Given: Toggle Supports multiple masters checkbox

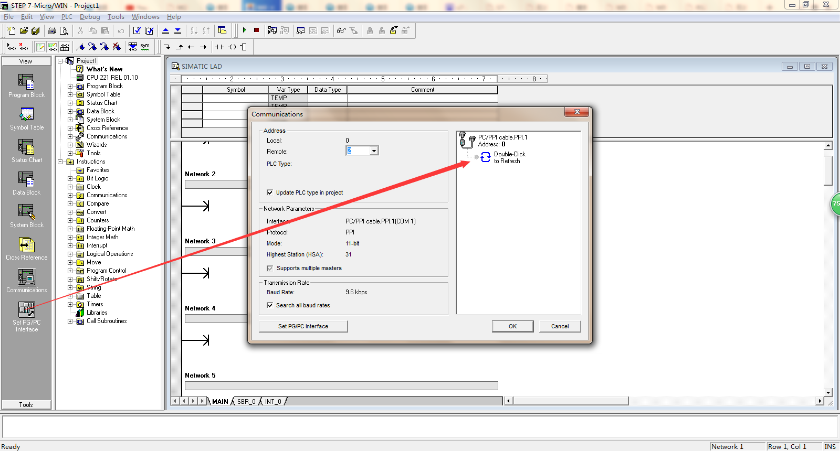Looking at the screenshot, I should (270, 268).
